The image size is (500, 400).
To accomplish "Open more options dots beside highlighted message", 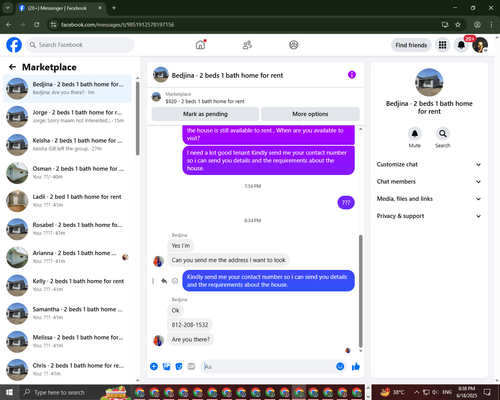I will click(153, 281).
